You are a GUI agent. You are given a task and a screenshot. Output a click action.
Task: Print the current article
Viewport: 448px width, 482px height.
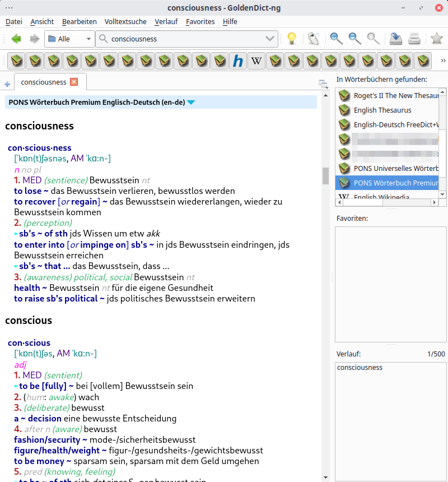tap(414, 39)
